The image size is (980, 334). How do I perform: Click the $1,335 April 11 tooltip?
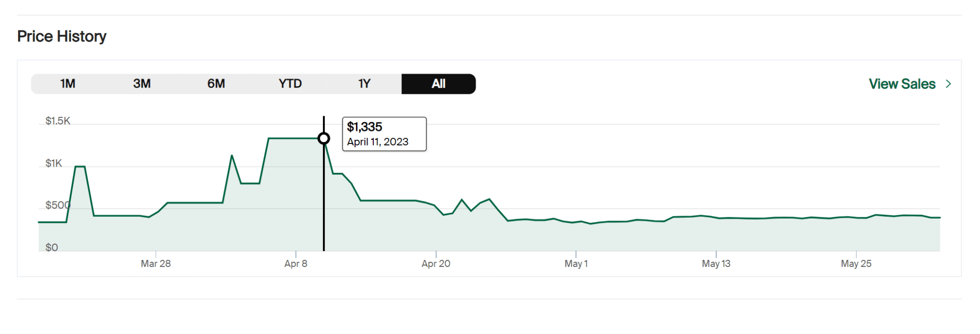[x=384, y=134]
